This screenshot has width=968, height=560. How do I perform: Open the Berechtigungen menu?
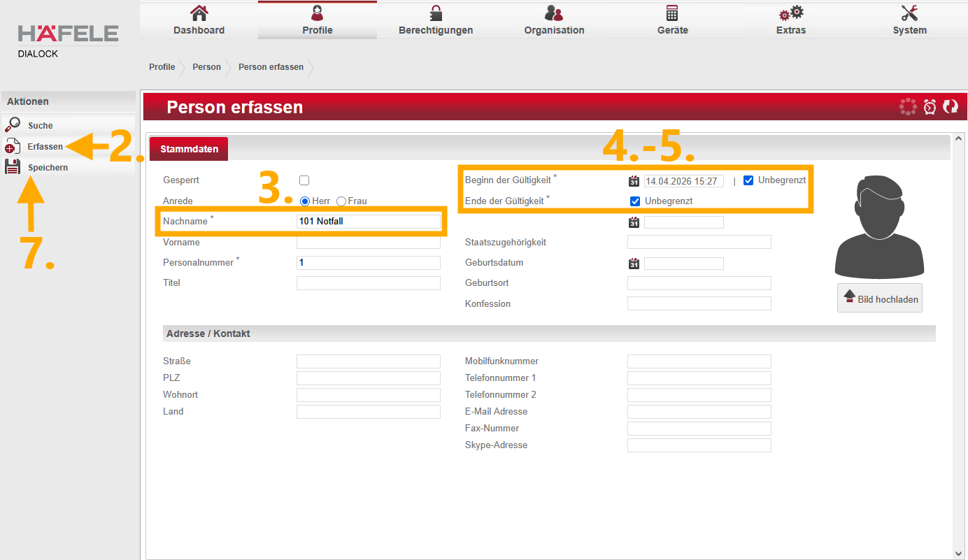click(x=436, y=20)
